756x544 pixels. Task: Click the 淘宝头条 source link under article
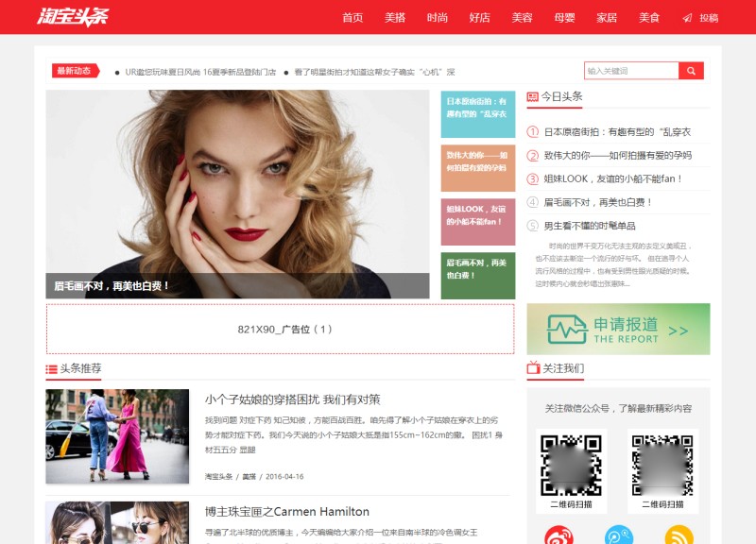point(218,477)
